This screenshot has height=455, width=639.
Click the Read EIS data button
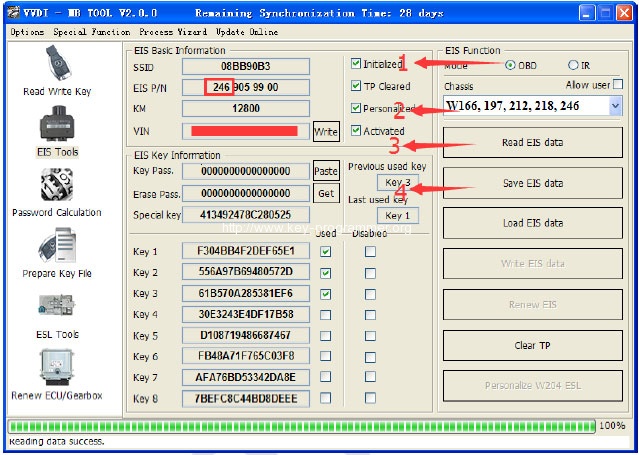pyautogui.click(x=533, y=142)
